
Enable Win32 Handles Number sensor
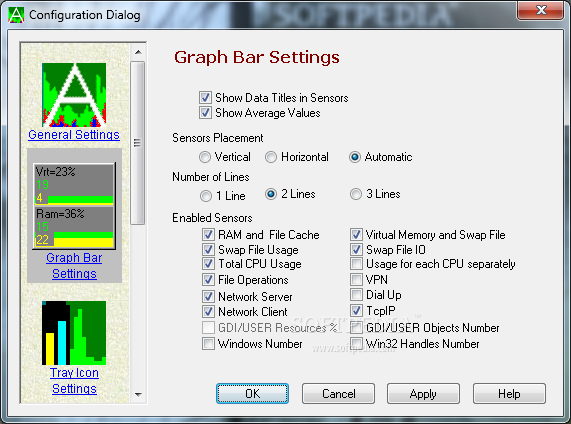click(x=356, y=343)
